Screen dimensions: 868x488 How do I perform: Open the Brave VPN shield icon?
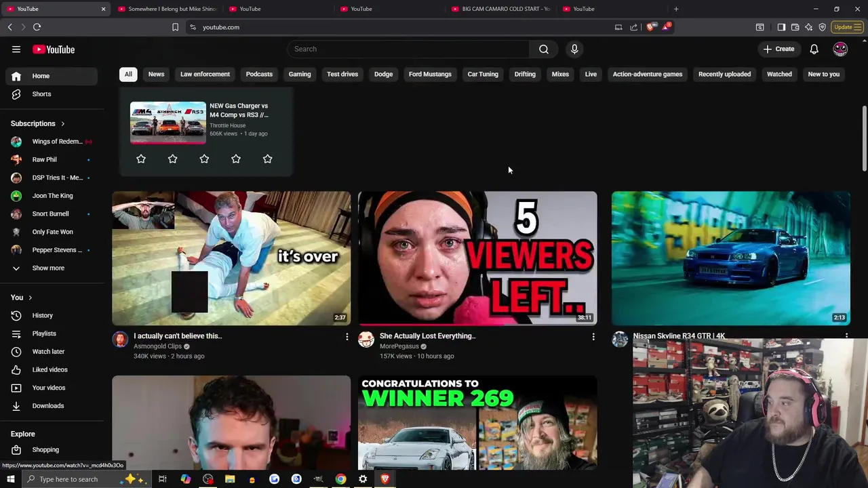click(x=822, y=27)
